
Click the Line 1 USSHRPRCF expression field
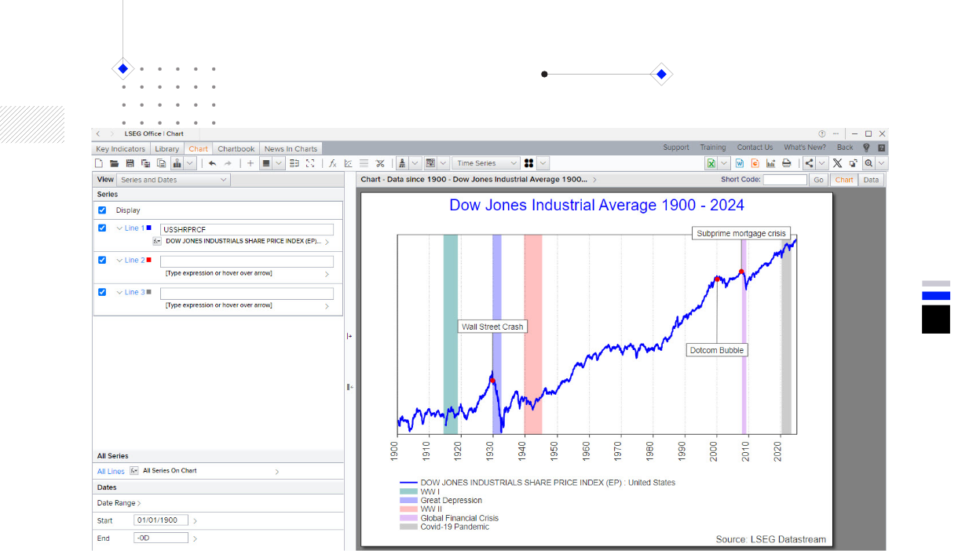click(247, 230)
